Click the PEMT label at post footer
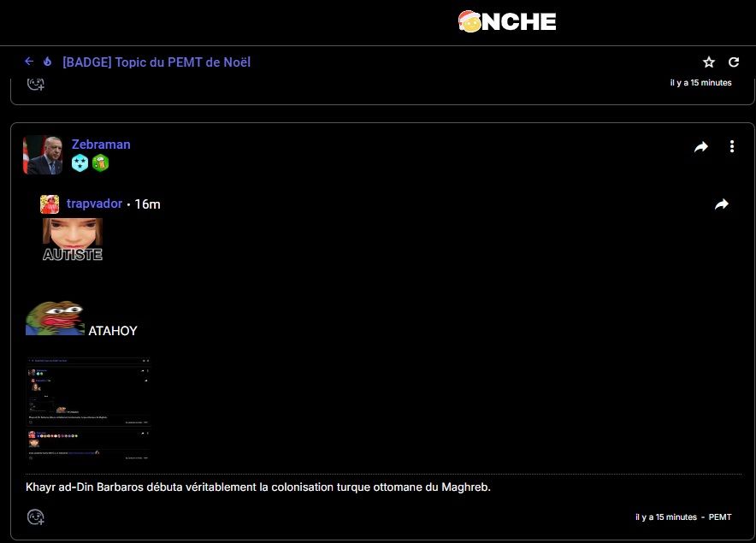756x543 pixels. point(720,517)
